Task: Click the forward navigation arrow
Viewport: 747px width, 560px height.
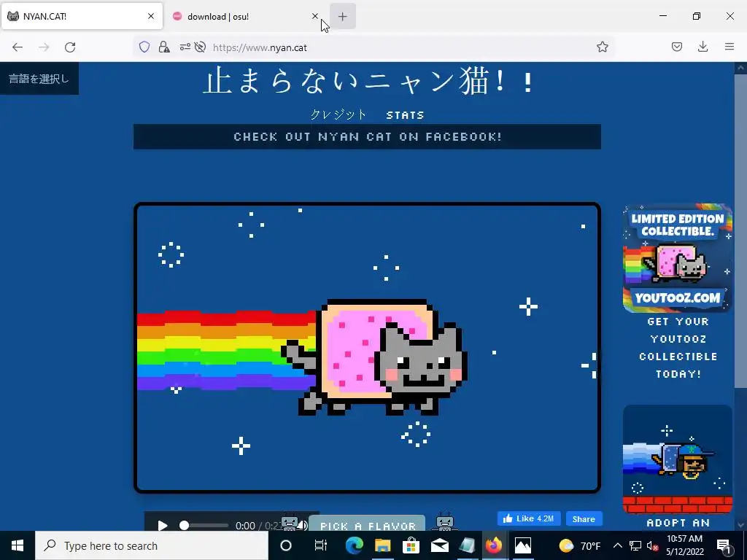Action: tap(44, 47)
